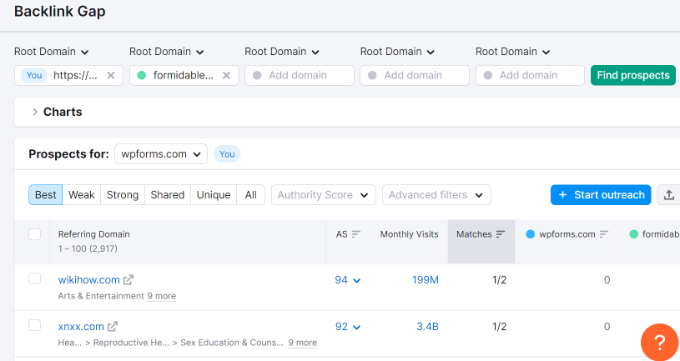
Task: Click 'Arts & Entertainment' category text
Action: click(101, 296)
